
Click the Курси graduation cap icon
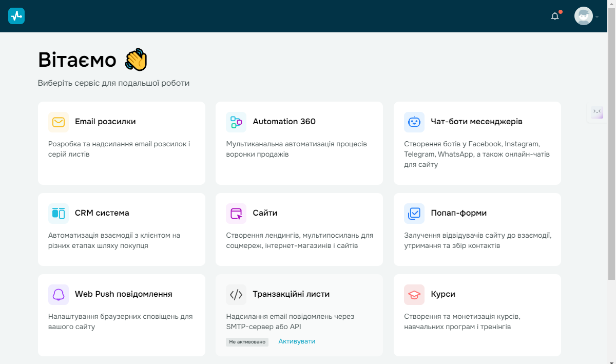click(x=414, y=294)
